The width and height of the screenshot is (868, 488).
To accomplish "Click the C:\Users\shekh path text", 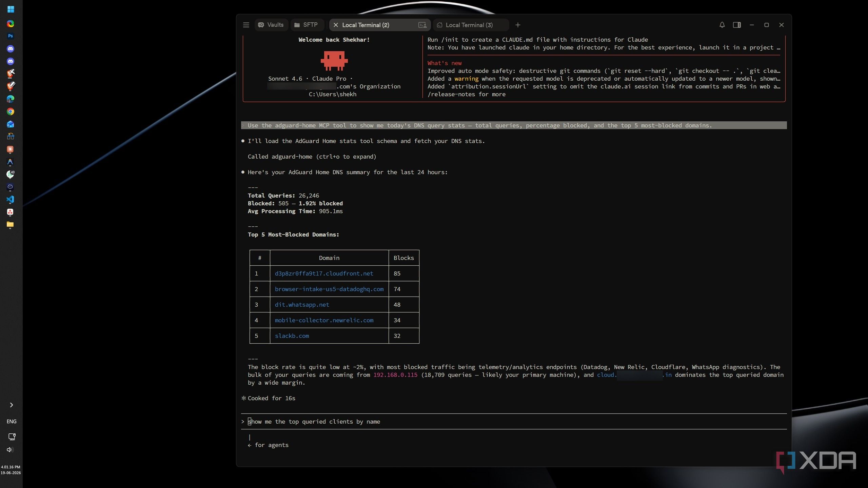I will (332, 94).
